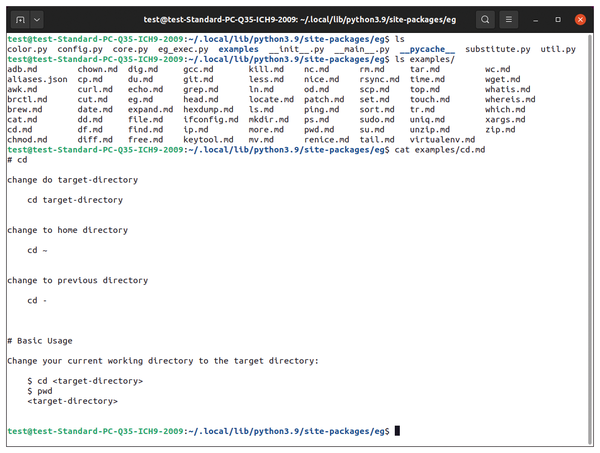The width and height of the screenshot is (600, 453).
Task: Click xargs.md in examples list
Action: point(505,120)
